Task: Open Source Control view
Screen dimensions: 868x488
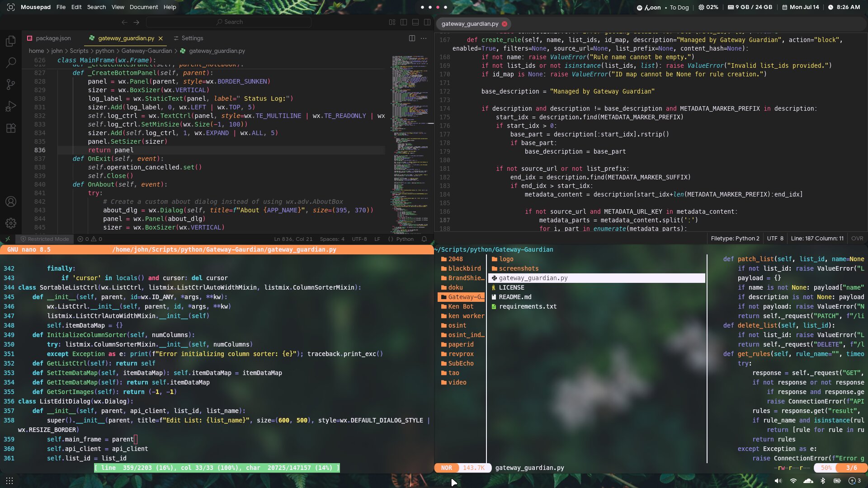Action: tap(11, 84)
